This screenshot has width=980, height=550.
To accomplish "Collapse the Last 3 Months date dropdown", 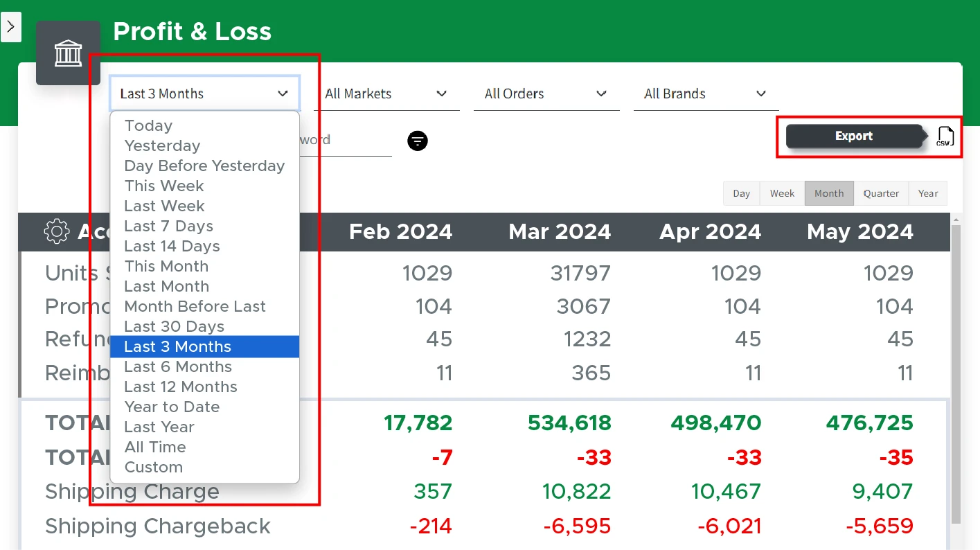I will tap(204, 94).
